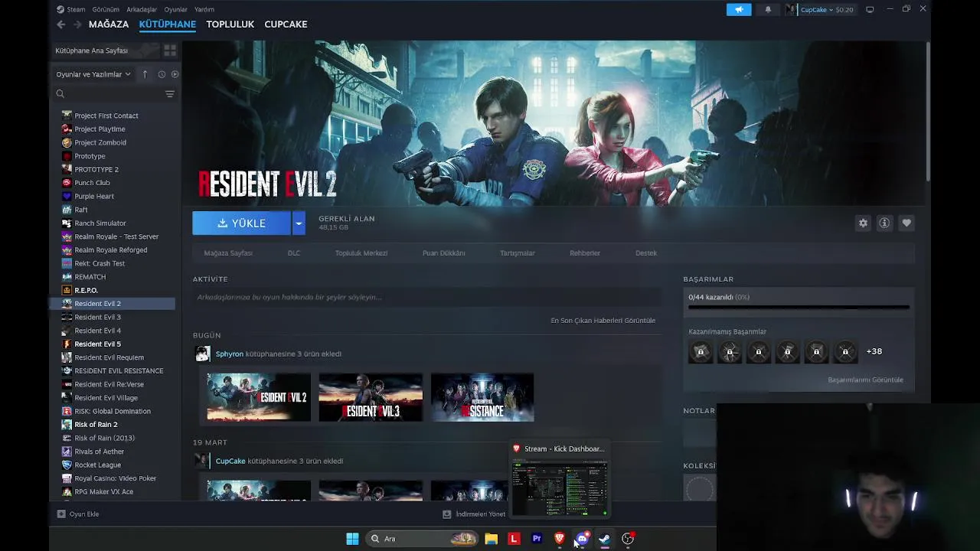Open the Oyunlar menu
The image size is (980, 551).
(x=175, y=9)
